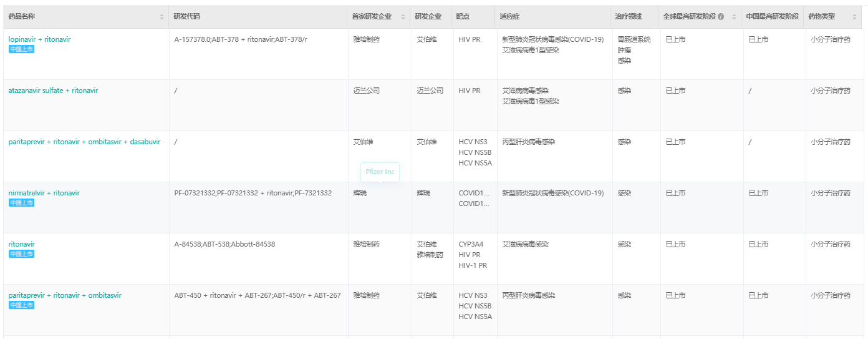This screenshot has height=339, width=868.
Task: Click 中国上市 badge under lopinavir + ritonavir
Action: pyautogui.click(x=21, y=49)
